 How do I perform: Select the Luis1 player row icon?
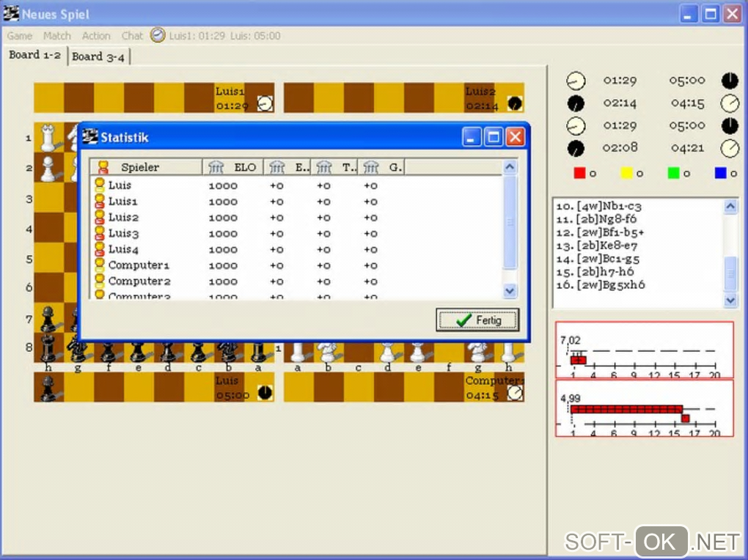(99, 201)
